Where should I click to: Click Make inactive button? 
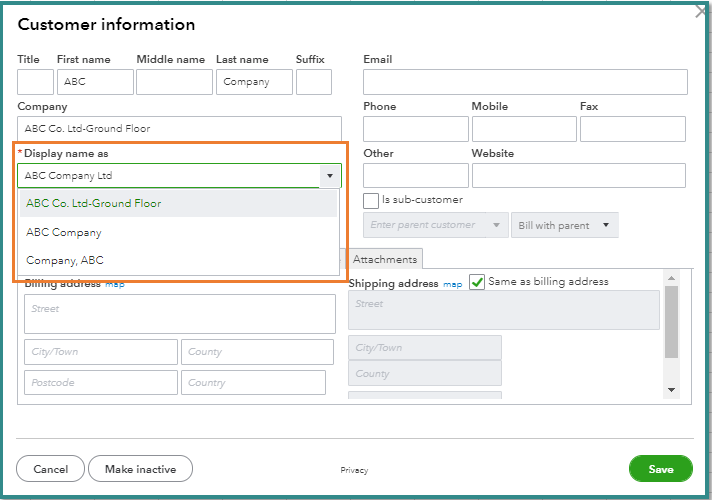click(x=140, y=469)
